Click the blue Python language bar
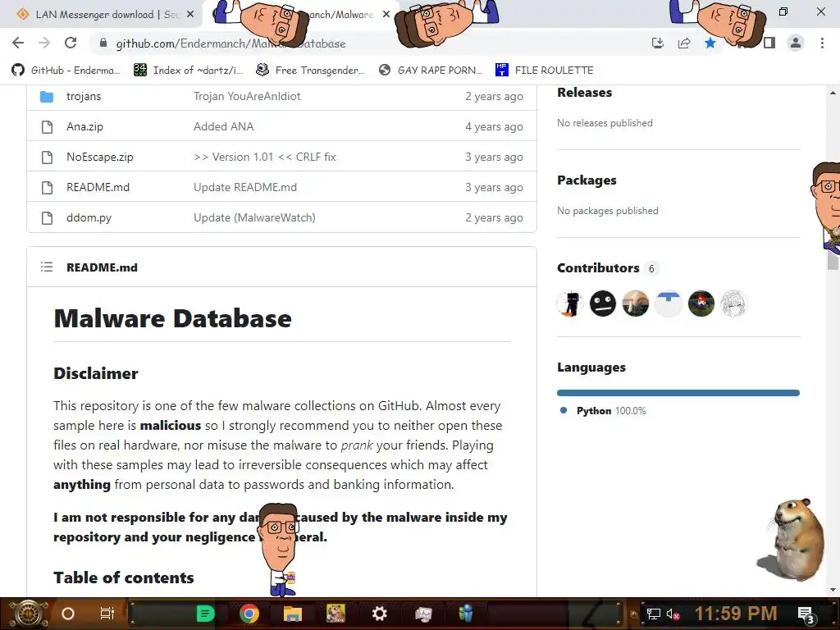The width and height of the screenshot is (840, 630). tap(678, 393)
